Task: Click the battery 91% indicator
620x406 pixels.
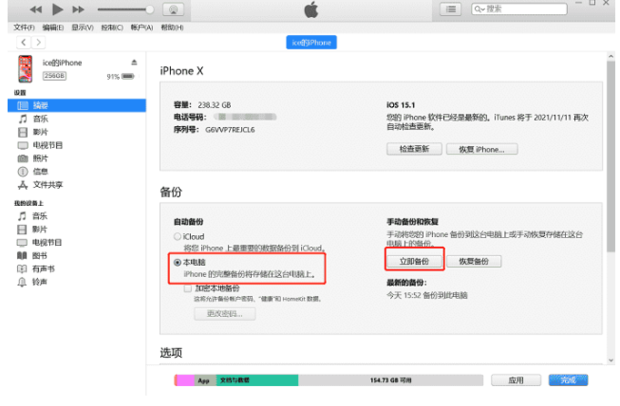Action: [x=121, y=76]
